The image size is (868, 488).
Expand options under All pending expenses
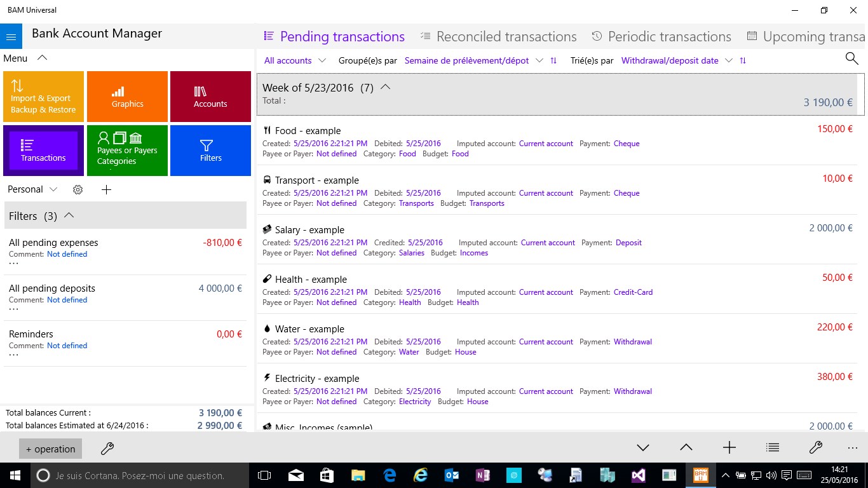point(13,264)
